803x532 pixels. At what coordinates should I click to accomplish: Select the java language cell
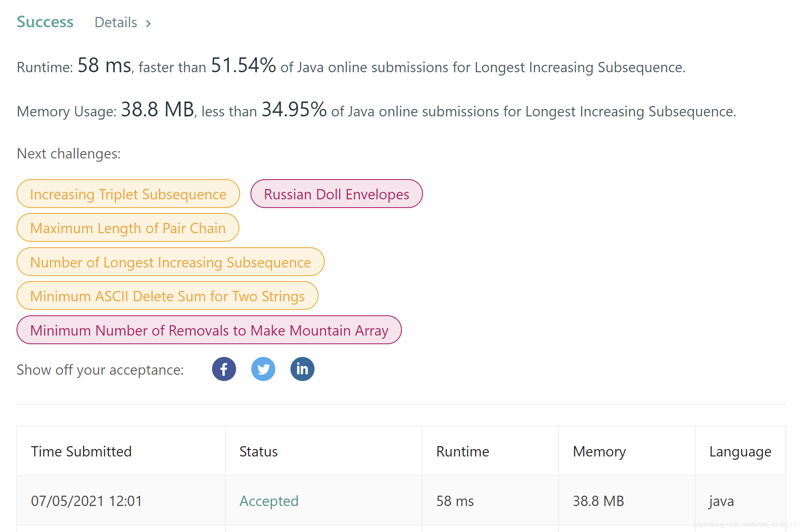[722, 501]
